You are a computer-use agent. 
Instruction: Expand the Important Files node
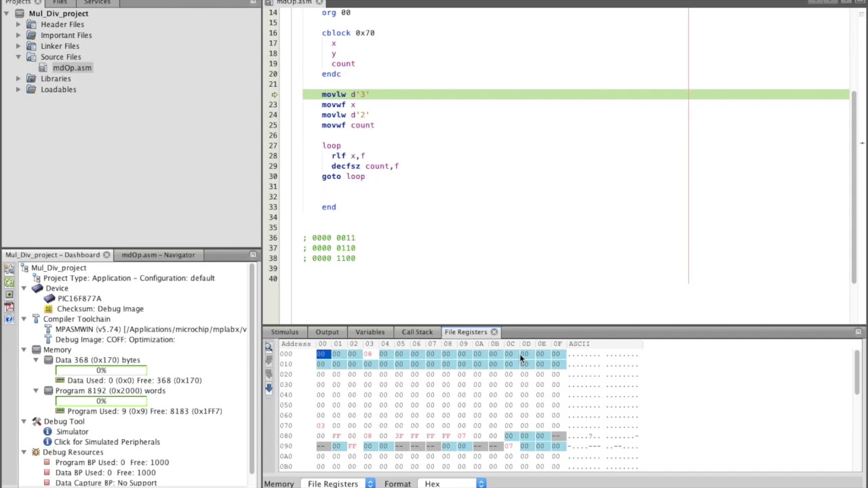[18, 35]
